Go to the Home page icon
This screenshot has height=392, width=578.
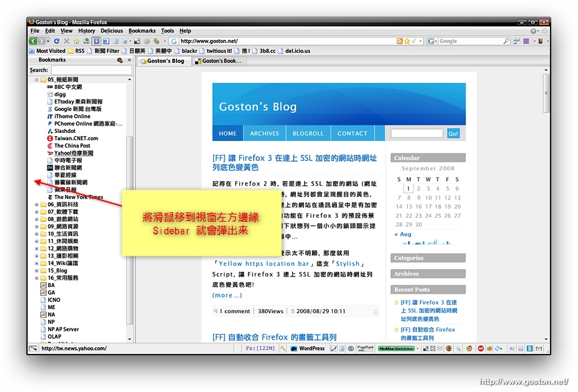coord(76,41)
